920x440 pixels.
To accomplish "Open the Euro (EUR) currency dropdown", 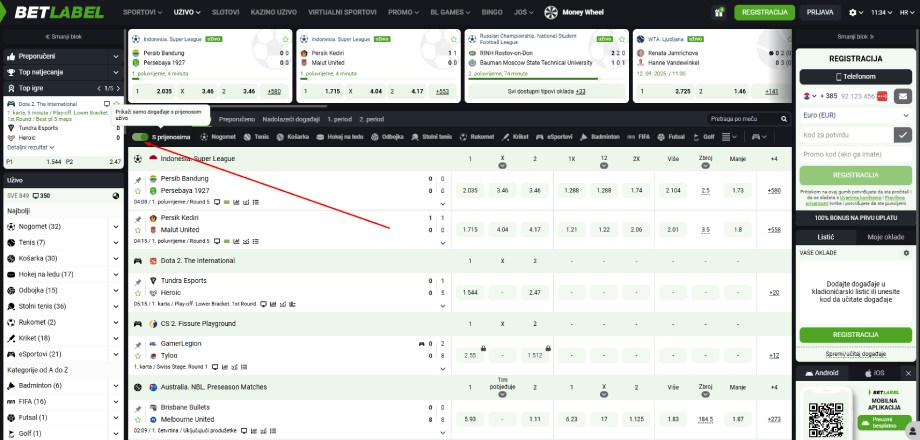I will click(x=855, y=116).
